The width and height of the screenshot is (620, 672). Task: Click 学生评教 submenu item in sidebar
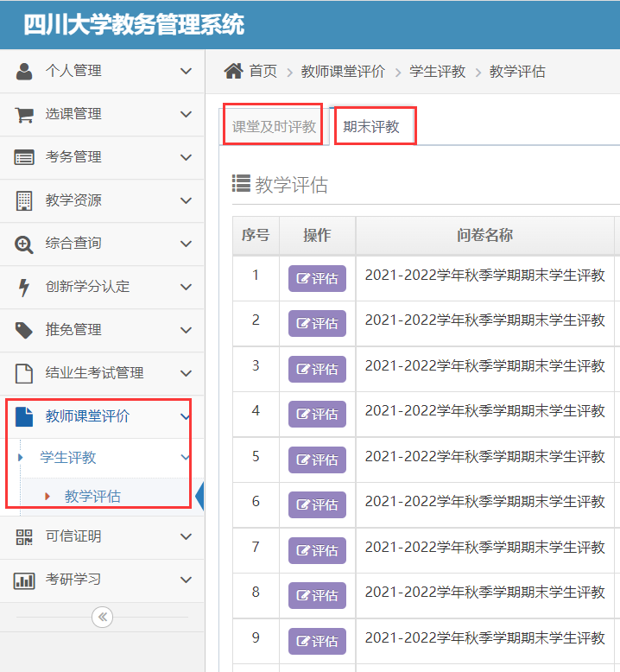click(68, 458)
